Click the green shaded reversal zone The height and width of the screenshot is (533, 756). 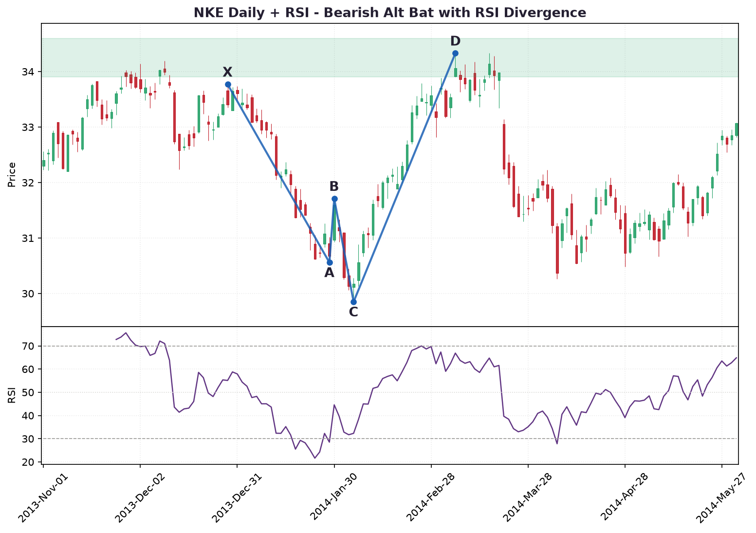[x=390, y=57]
